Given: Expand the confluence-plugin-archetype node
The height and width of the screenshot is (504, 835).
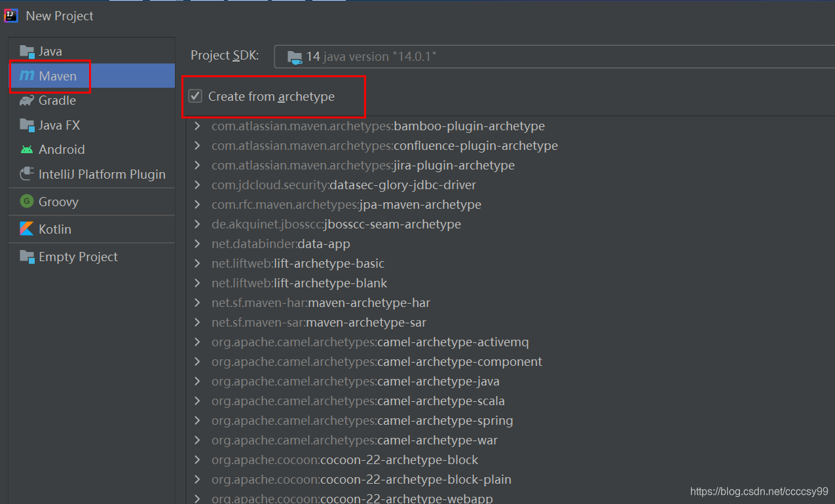Looking at the screenshot, I should click(x=198, y=146).
